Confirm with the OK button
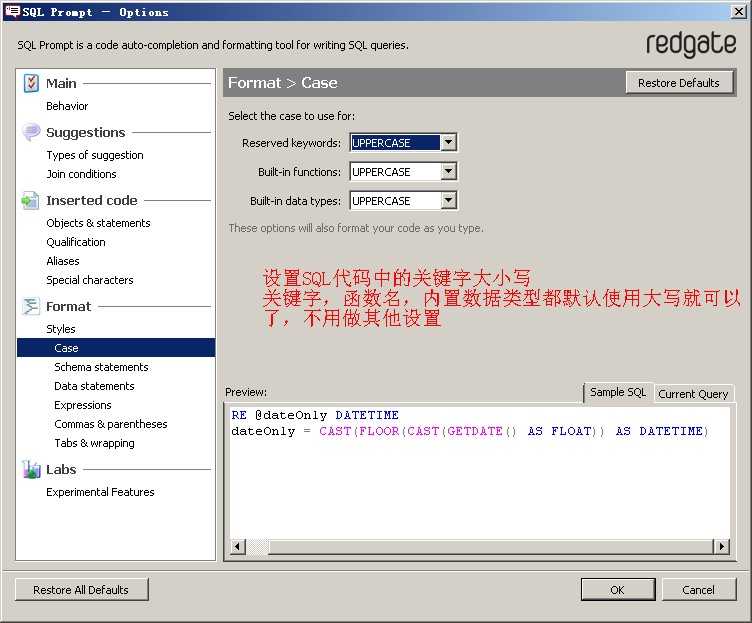The width and height of the screenshot is (752, 623). pos(617,589)
